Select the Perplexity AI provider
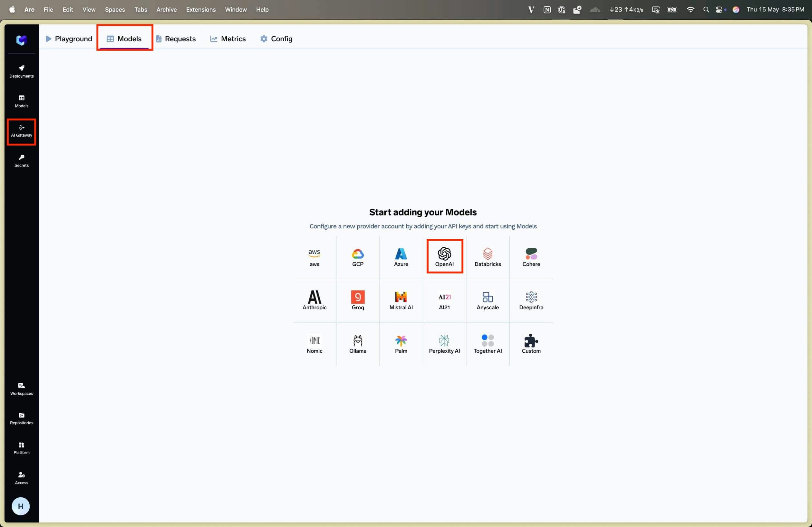The height and width of the screenshot is (527, 812). click(x=444, y=344)
